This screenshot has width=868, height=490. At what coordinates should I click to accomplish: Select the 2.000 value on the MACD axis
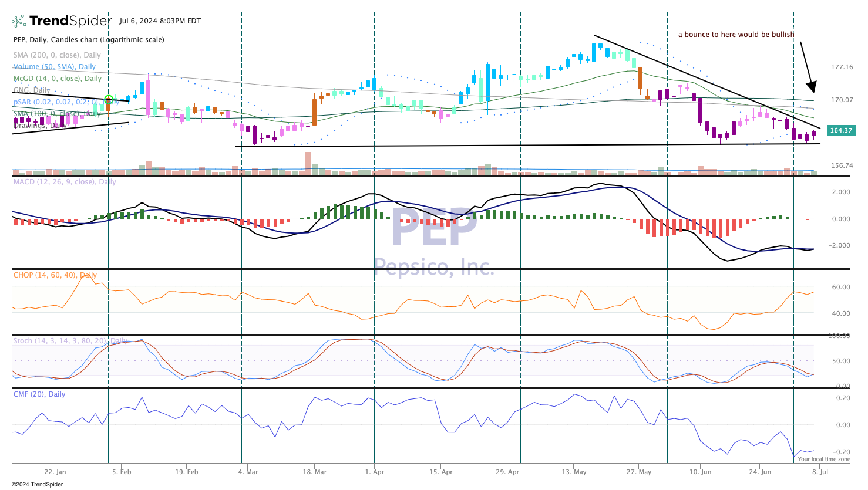[x=841, y=192]
